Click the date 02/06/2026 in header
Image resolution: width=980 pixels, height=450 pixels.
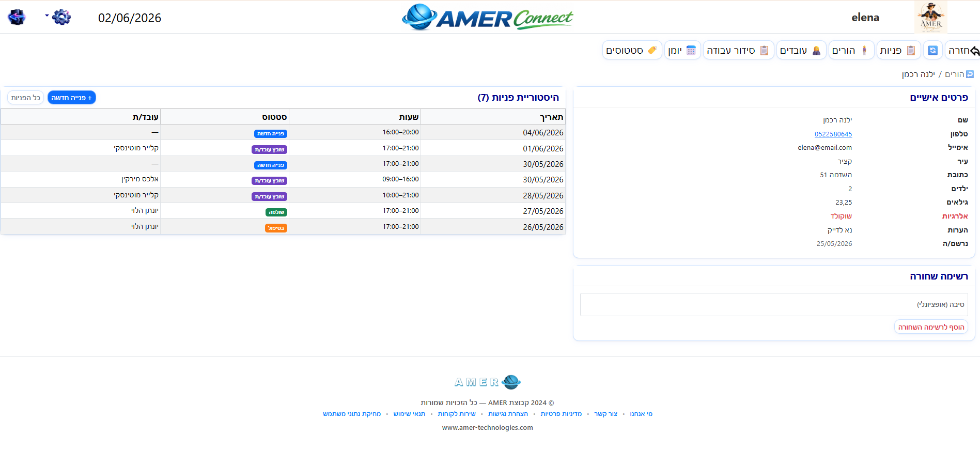pyautogui.click(x=130, y=18)
